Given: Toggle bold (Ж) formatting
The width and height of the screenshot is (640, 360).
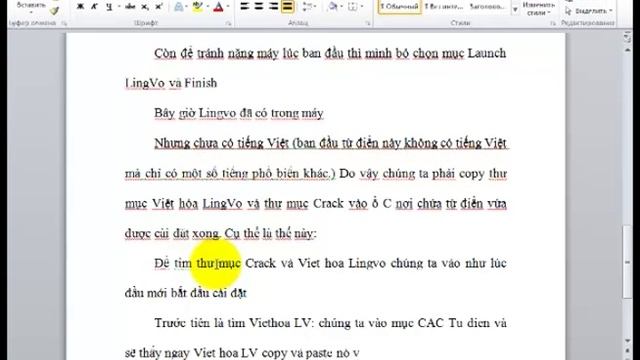Looking at the screenshot, I should click(x=80, y=7).
